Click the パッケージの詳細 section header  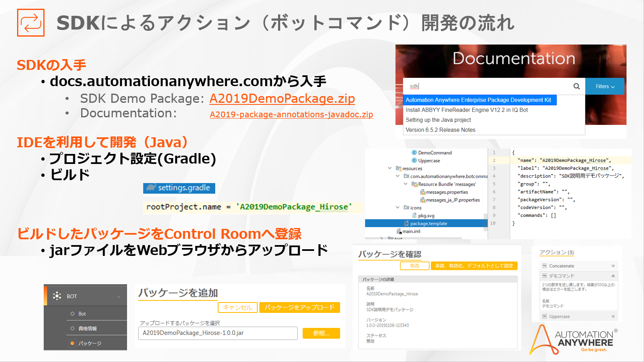point(438,279)
